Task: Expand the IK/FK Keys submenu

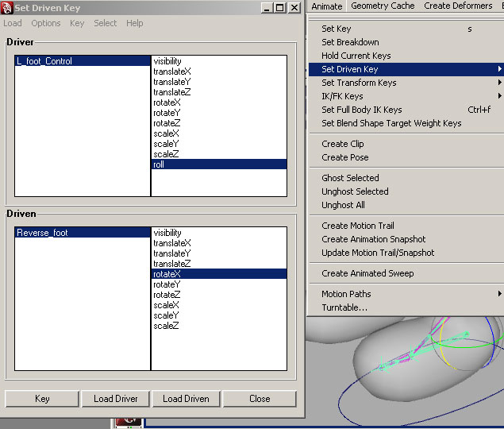Action: coord(499,96)
